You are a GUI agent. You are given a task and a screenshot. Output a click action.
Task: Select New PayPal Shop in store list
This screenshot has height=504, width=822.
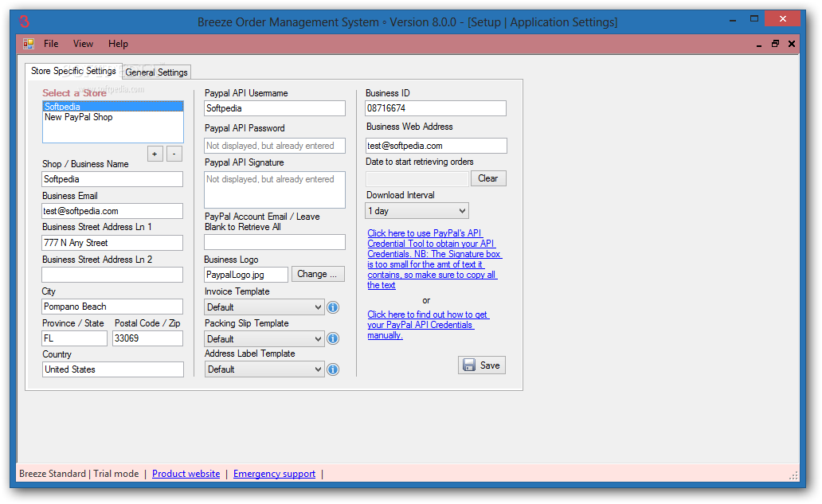coord(113,117)
